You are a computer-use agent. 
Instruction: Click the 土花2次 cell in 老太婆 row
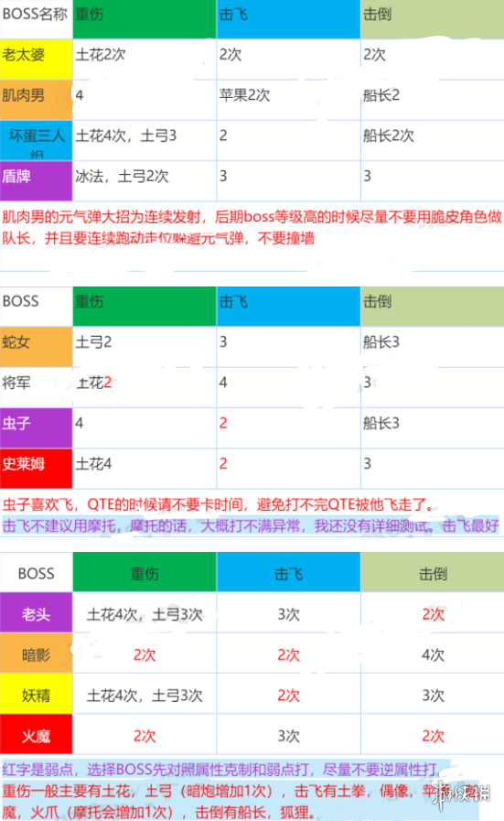pos(145,59)
